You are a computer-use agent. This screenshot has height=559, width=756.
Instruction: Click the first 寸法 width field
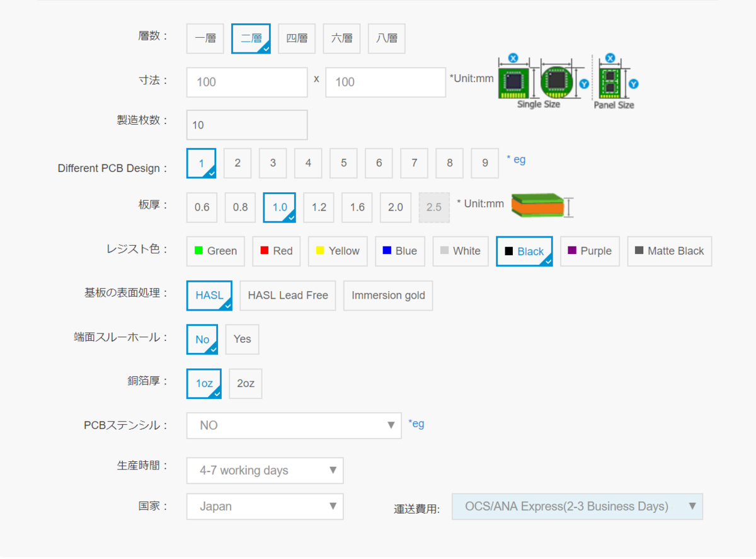(247, 82)
